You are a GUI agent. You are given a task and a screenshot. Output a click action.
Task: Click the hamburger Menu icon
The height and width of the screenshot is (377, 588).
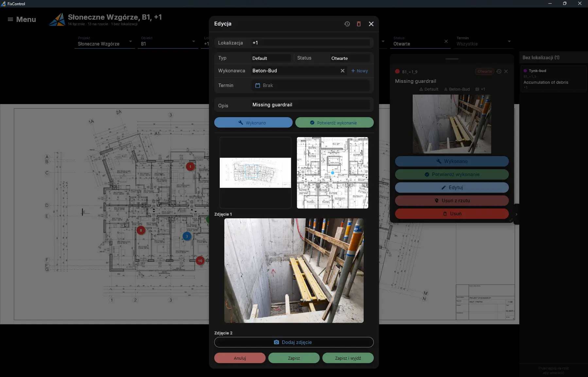point(10,19)
